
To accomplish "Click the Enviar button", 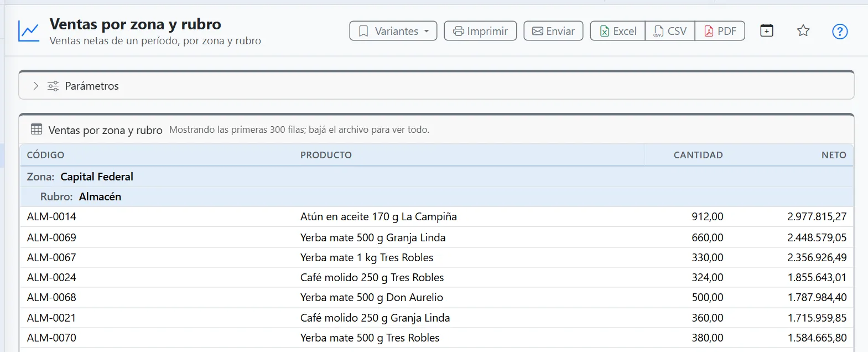I will tap(553, 31).
